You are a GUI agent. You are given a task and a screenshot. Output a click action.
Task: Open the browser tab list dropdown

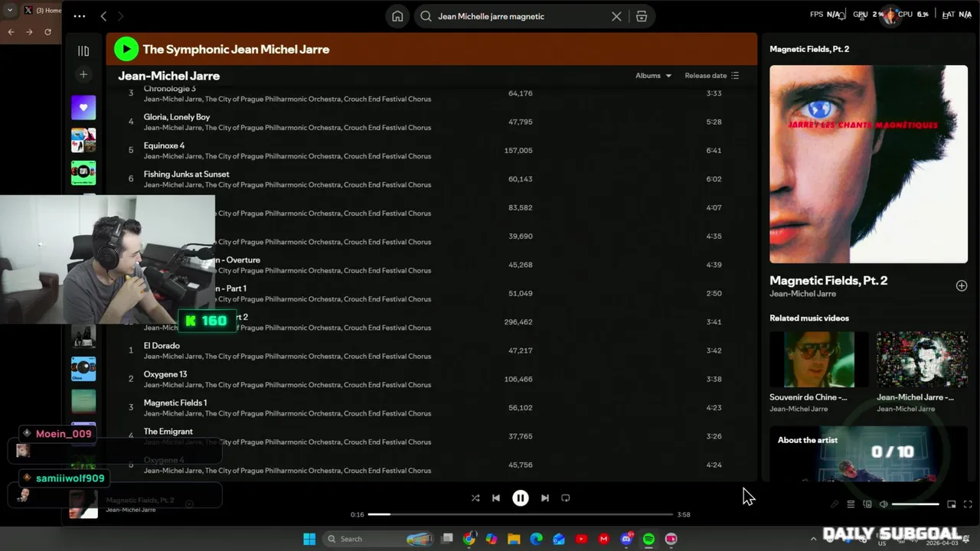(x=10, y=10)
